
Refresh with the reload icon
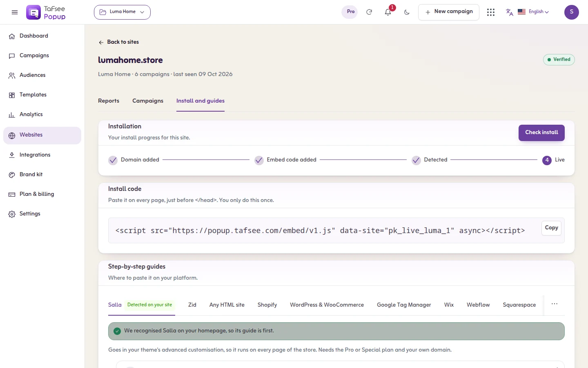369,12
